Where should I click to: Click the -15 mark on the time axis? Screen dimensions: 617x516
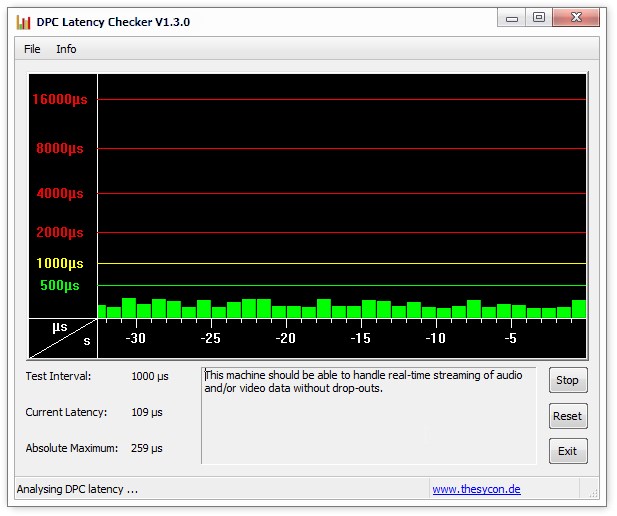tap(360, 339)
